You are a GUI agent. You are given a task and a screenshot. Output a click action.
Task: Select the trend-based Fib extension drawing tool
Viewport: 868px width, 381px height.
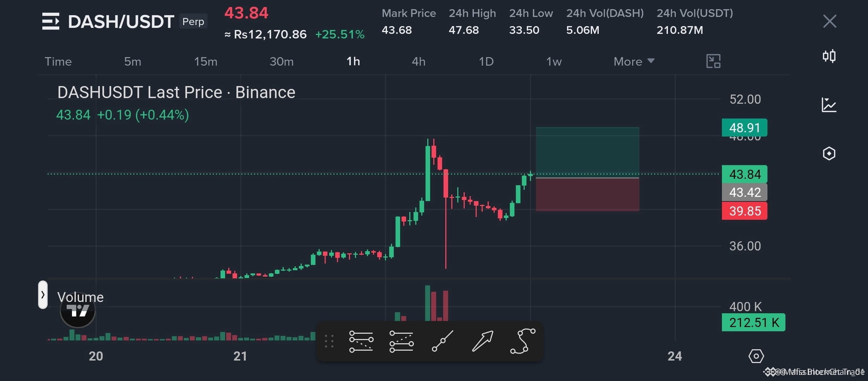click(x=401, y=341)
